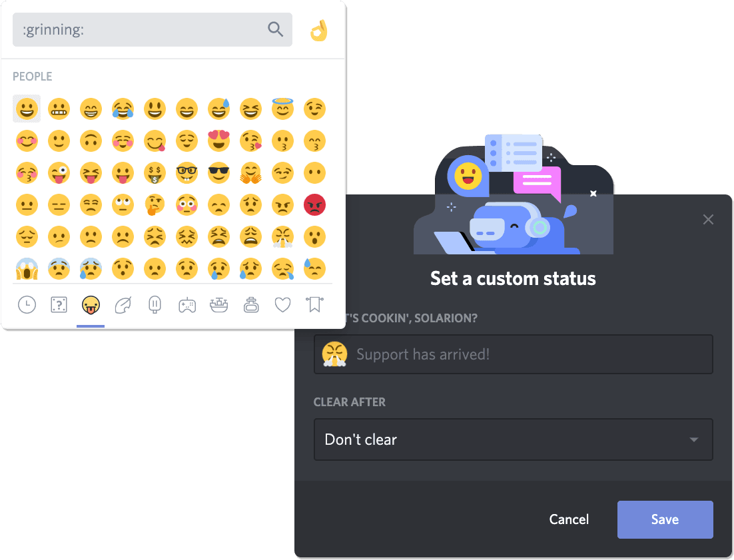This screenshot has height=560, width=734.
Task: Open the Travel ship emoji category
Action: 218,305
